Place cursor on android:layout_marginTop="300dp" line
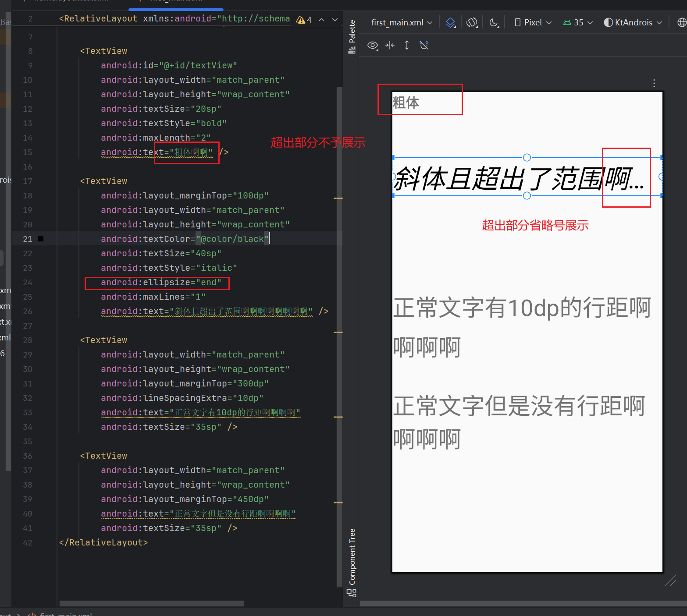Screen dimensions: 687x616 coord(185,384)
